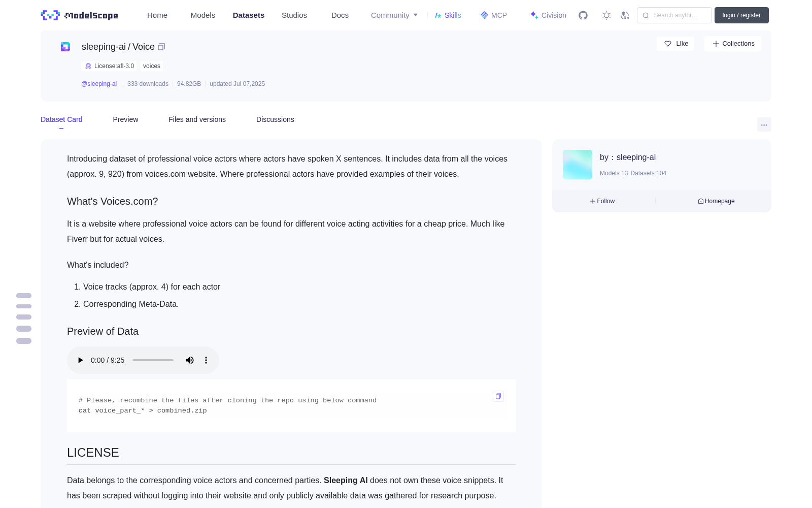The height and width of the screenshot is (508, 812).
Task: Click the License:afl-3.0 tag
Action: click(109, 66)
